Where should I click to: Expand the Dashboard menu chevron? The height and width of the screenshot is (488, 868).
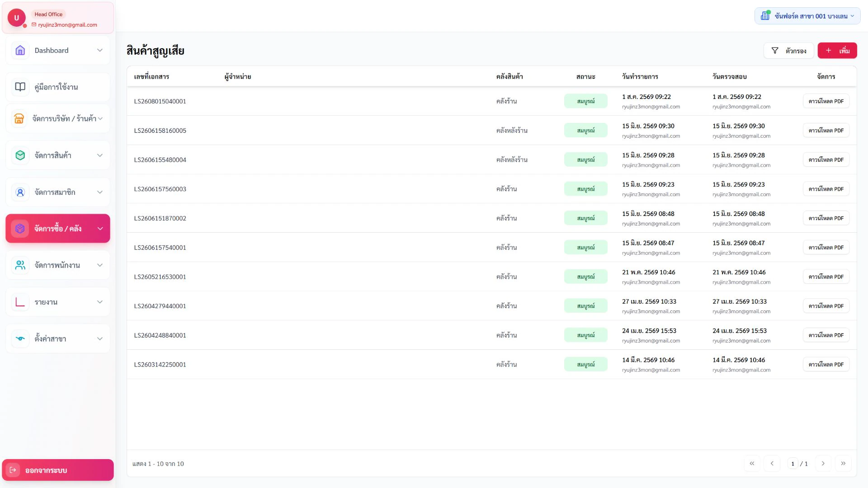coord(100,50)
